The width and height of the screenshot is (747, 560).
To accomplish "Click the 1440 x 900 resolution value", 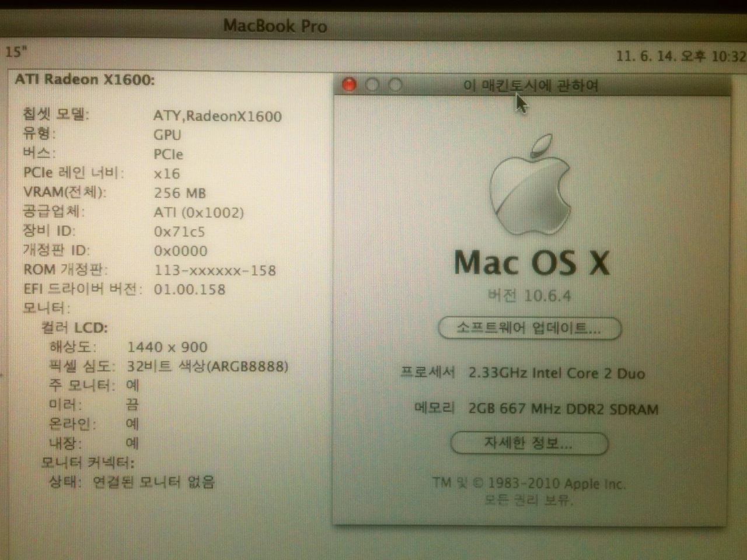I will click(167, 347).
